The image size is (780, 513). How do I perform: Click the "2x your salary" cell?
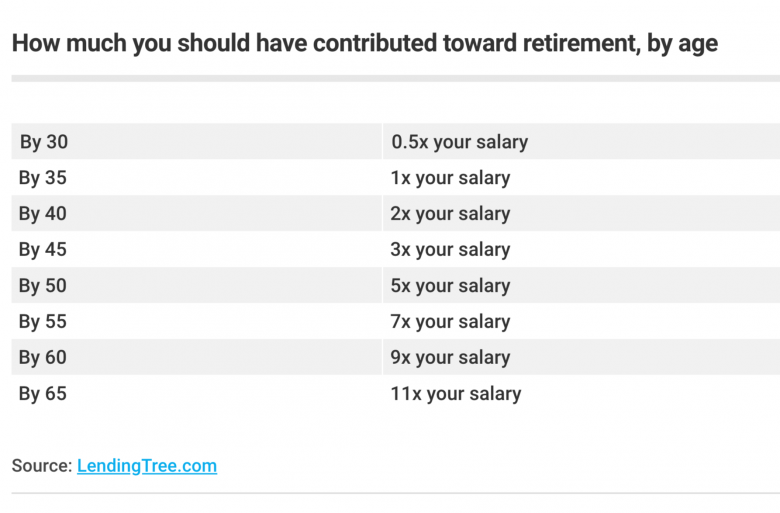[450, 214]
